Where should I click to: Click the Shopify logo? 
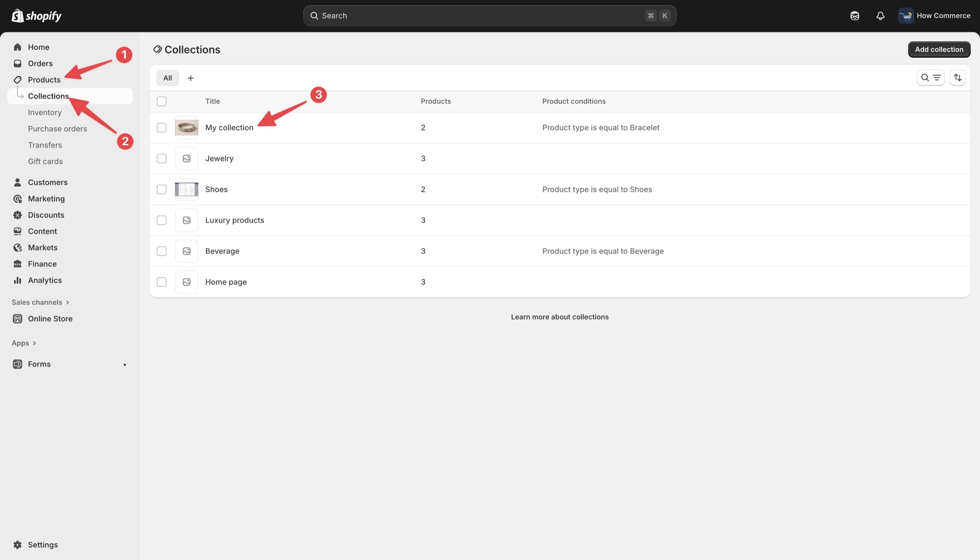coord(36,16)
